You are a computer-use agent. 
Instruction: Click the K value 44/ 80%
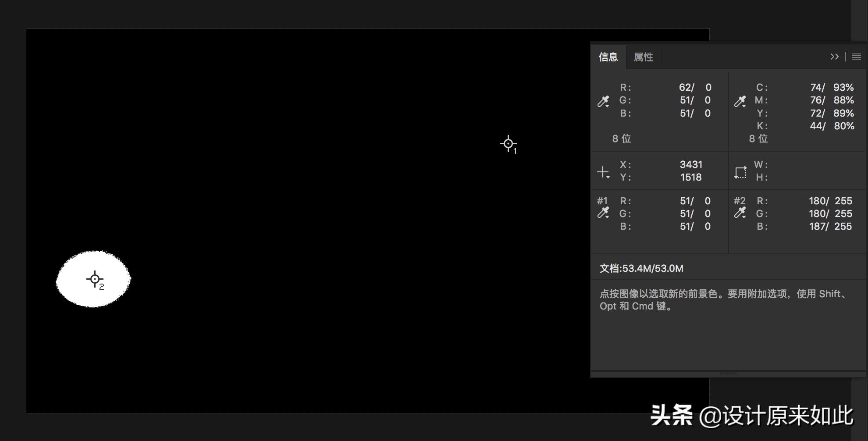[x=832, y=126]
